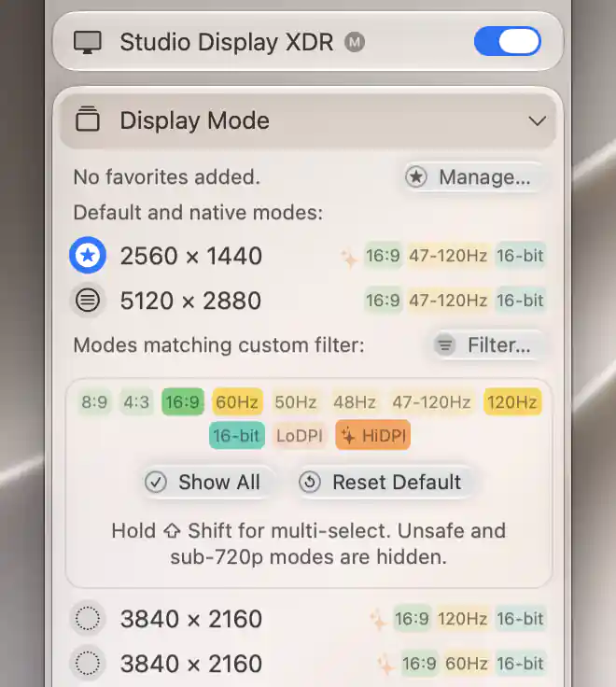
Task: Click the HiDPI sparkle icon on 2560 × 1440 row
Action: point(350,258)
